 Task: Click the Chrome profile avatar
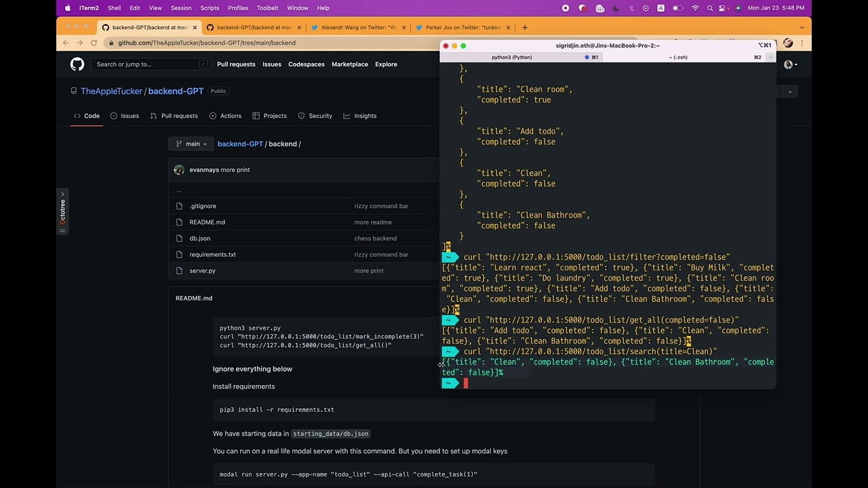tap(788, 43)
